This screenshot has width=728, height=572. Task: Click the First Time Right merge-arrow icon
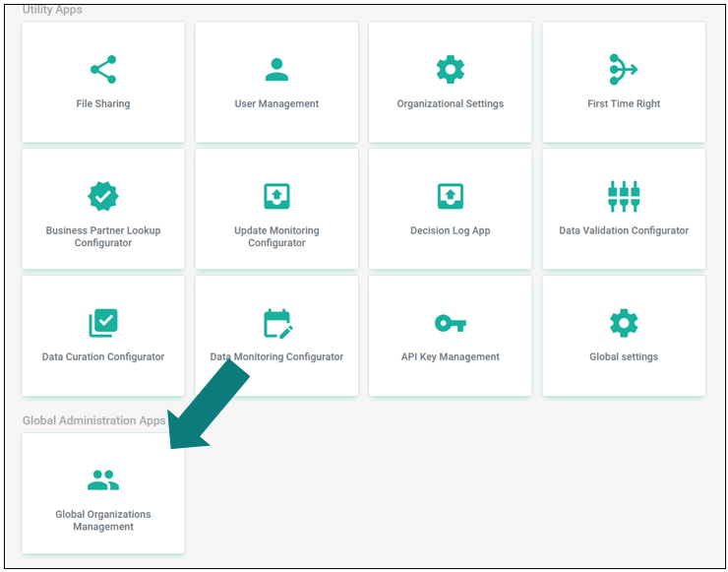point(624,70)
